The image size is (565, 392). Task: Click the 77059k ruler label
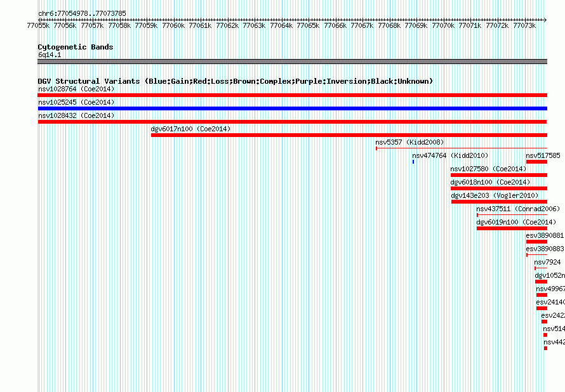tap(146, 26)
